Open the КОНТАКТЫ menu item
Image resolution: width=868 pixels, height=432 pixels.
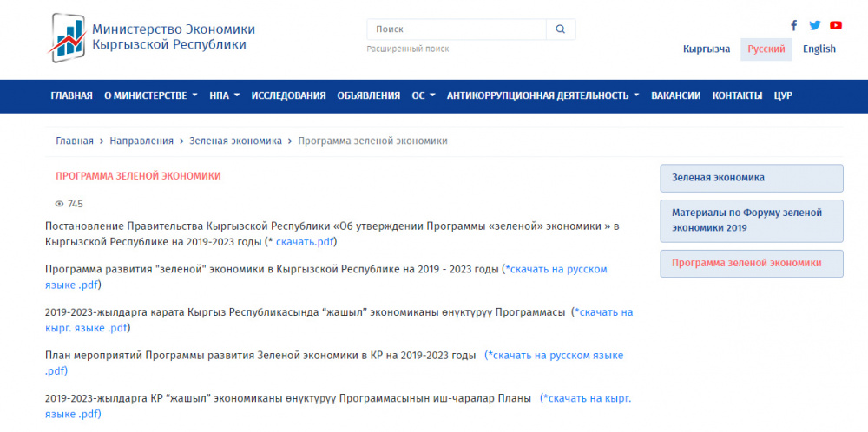pyautogui.click(x=737, y=96)
